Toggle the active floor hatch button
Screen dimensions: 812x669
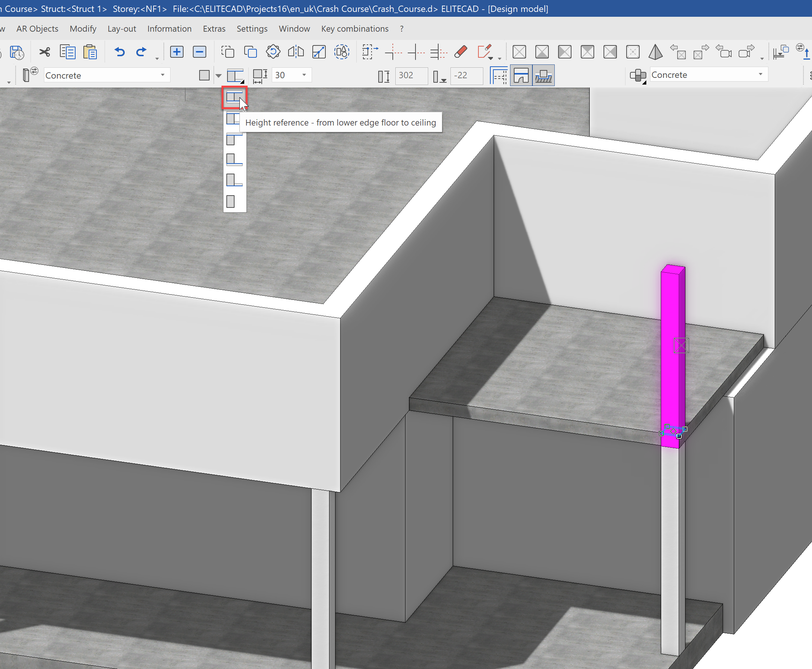[x=544, y=76]
